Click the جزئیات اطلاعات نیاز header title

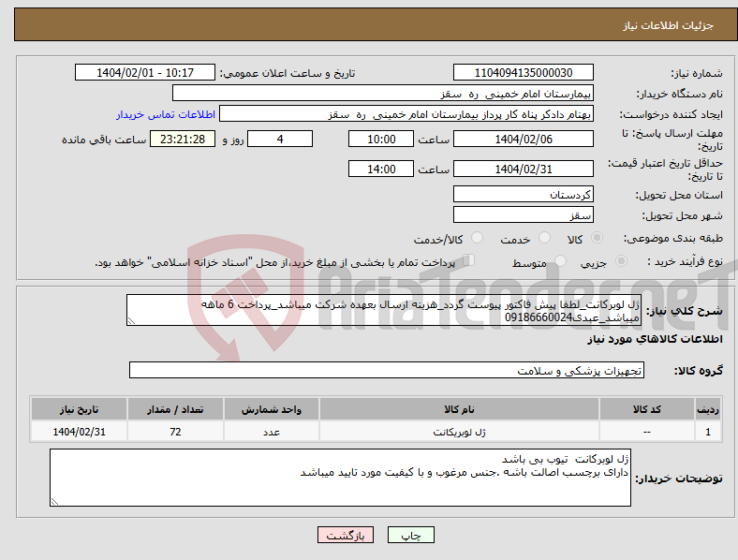[668, 25]
